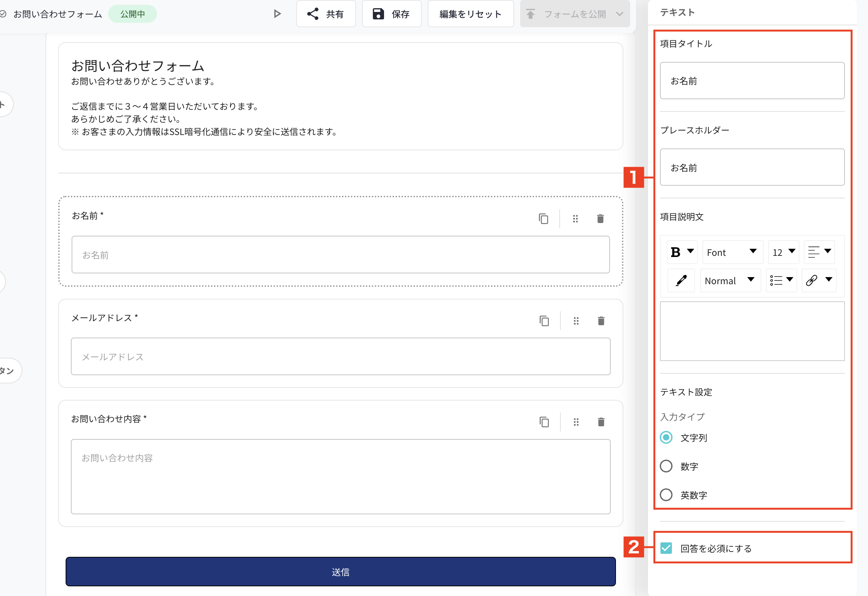The height and width of the screenshot is (596, 868).
Task: Duplicate the メールアドレス field
Action: 544,321
